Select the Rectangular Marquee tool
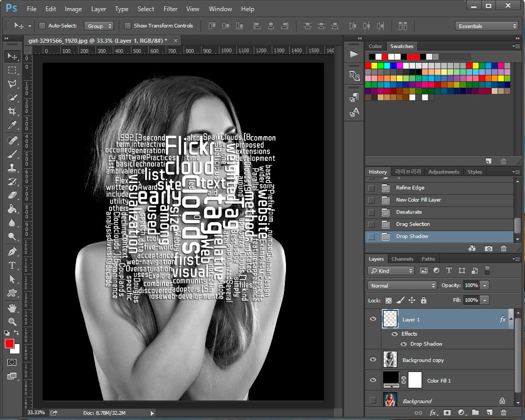Image resolution: width=525 pixels, height=420 pixels. point(12,70)
